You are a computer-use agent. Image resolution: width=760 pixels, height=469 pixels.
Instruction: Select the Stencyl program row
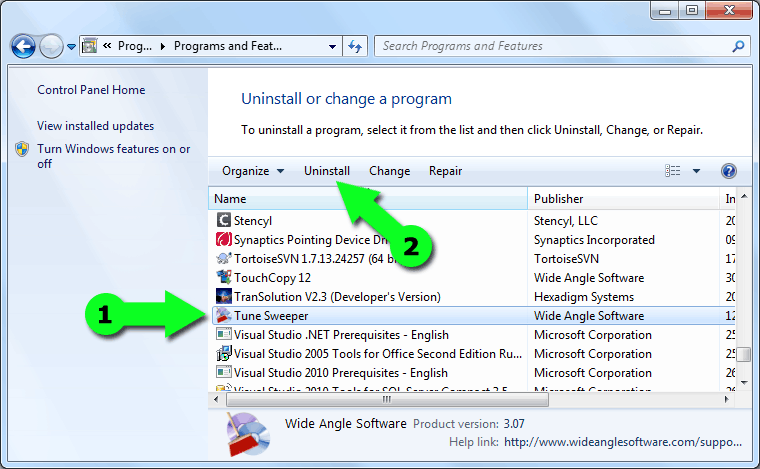[x=473, y=221]
